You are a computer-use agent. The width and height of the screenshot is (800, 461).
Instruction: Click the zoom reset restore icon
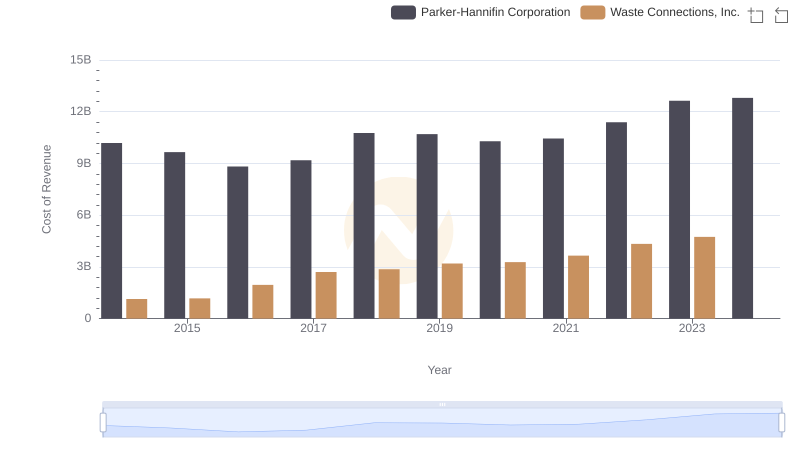781,15
